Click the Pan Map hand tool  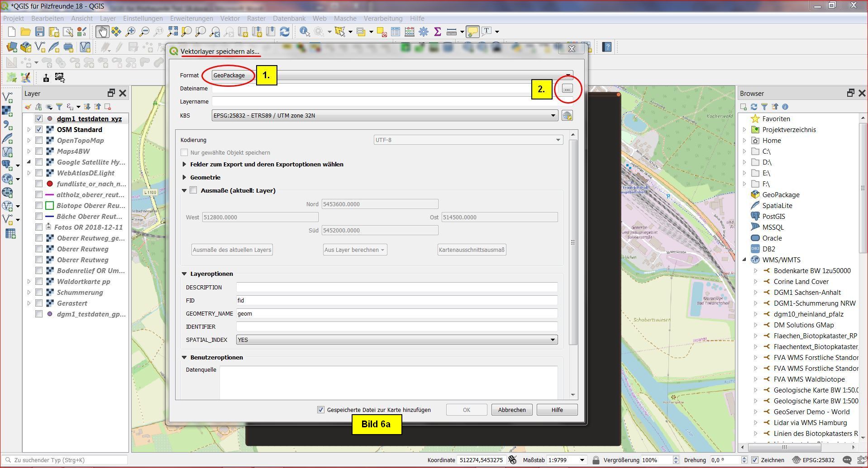[x=102, y=31]
